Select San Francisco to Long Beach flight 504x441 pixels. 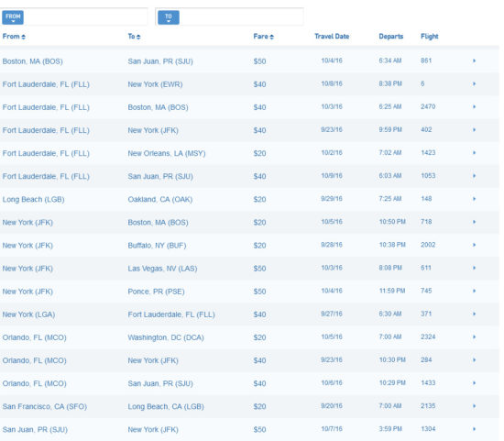(250, 406)
